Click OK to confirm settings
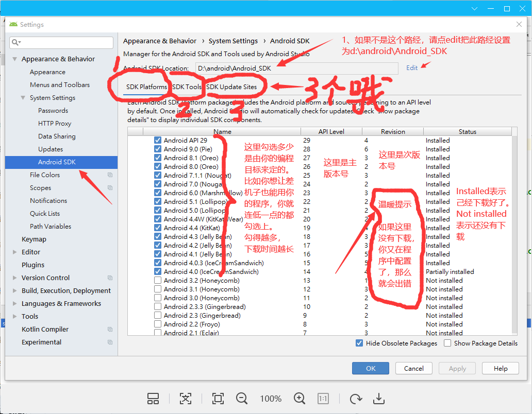 [371, 368]
